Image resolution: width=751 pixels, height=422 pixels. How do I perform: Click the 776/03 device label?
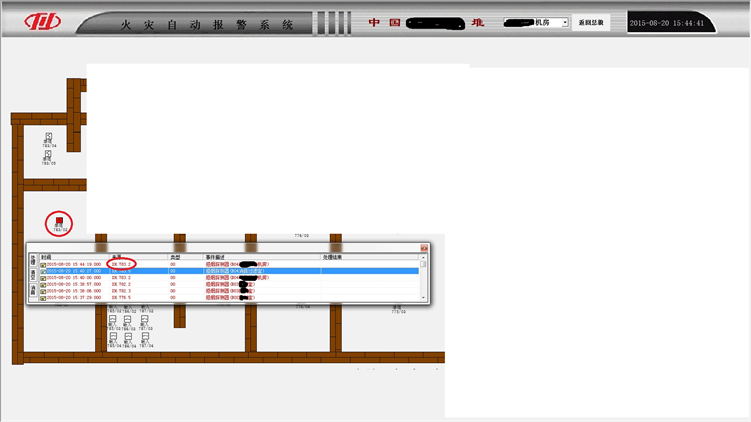point(301,236)
